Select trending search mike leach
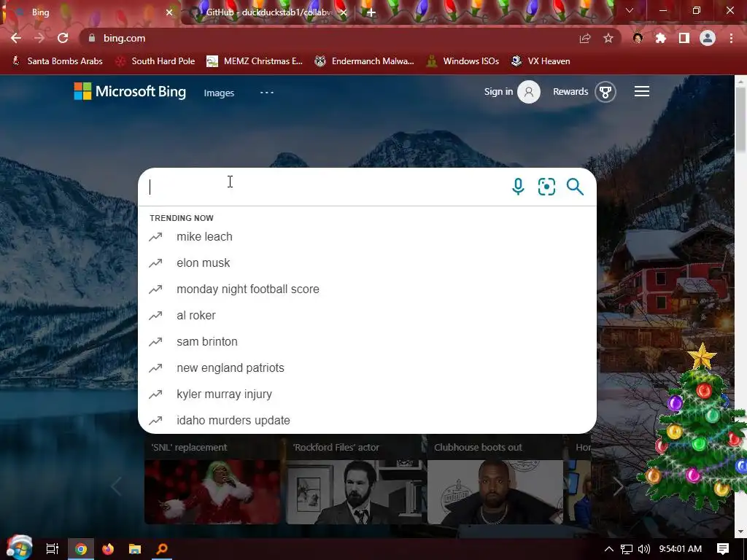This screenshot has width=747, height=560. pos(367,237)
